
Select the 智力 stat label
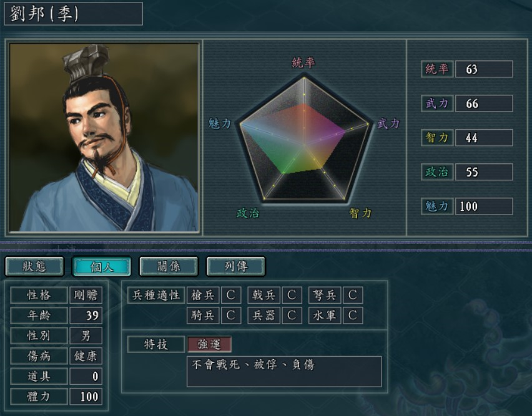(437, 138)
